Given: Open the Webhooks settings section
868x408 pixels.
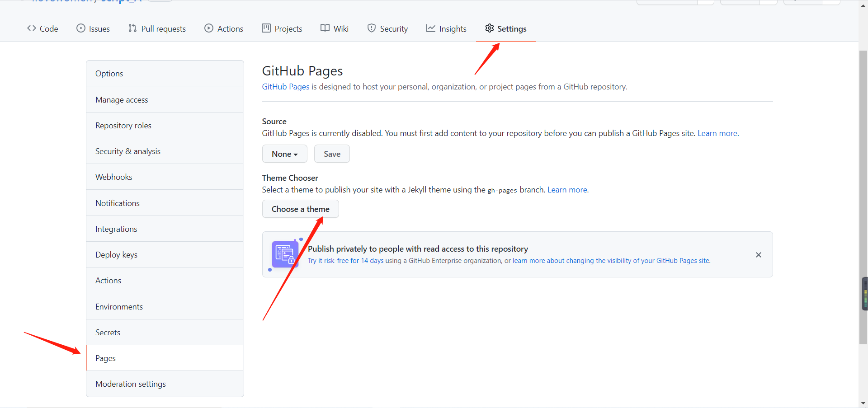Looking at the screenshot, I should pos(113,177).
